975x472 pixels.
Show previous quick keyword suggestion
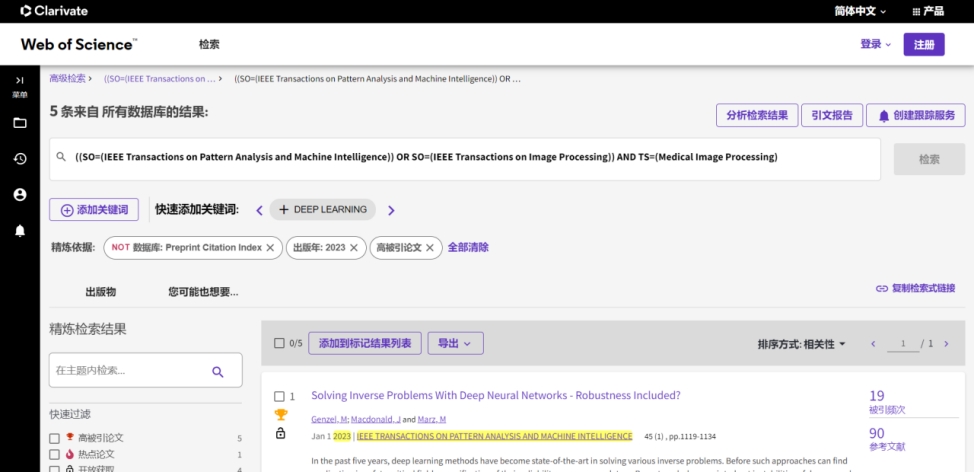[260, 210]
